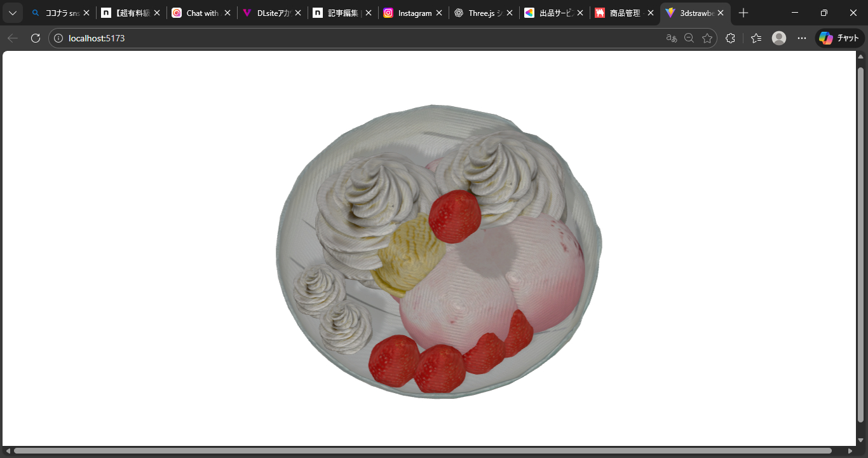This screenshot has height=458, width=868.
Task: Open the favorites bar list icon
Action: click(x=756, y=38)
